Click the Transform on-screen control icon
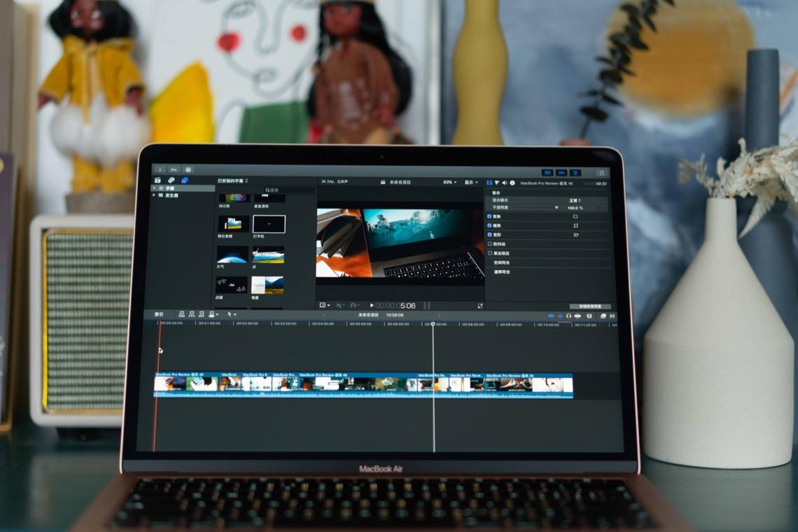798x532 pixels. (575, 216)
